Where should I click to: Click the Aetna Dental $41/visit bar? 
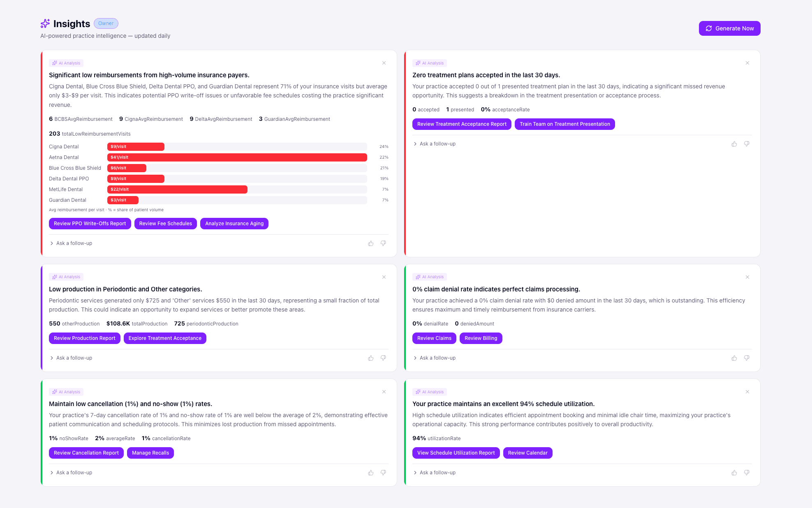(x=237, y=157)
